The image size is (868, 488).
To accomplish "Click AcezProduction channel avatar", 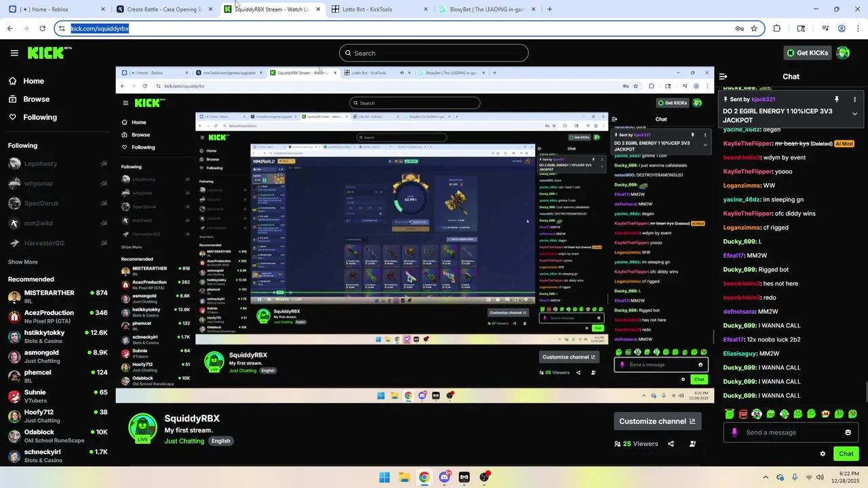I will 14,317.
